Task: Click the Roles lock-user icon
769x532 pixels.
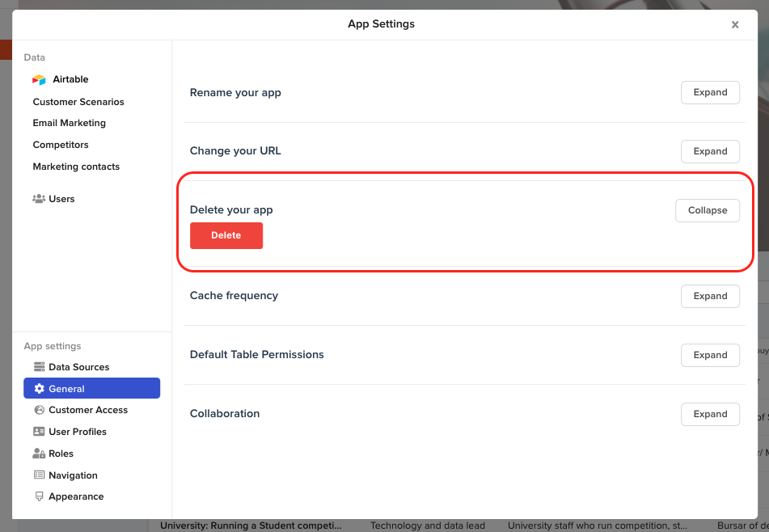Action: click(x=39, y=453)
